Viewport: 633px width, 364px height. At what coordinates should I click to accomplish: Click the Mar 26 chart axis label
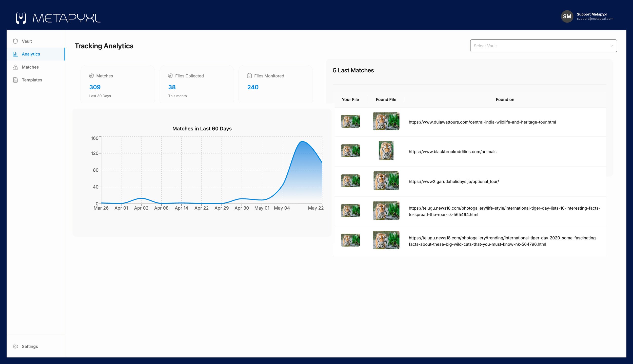point(101,208)
